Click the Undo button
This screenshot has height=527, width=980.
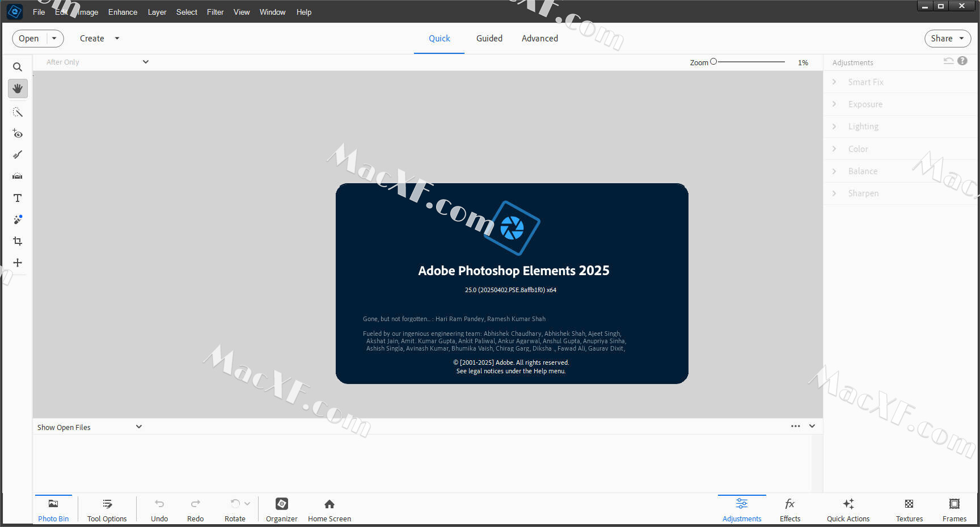pos(159,510)
